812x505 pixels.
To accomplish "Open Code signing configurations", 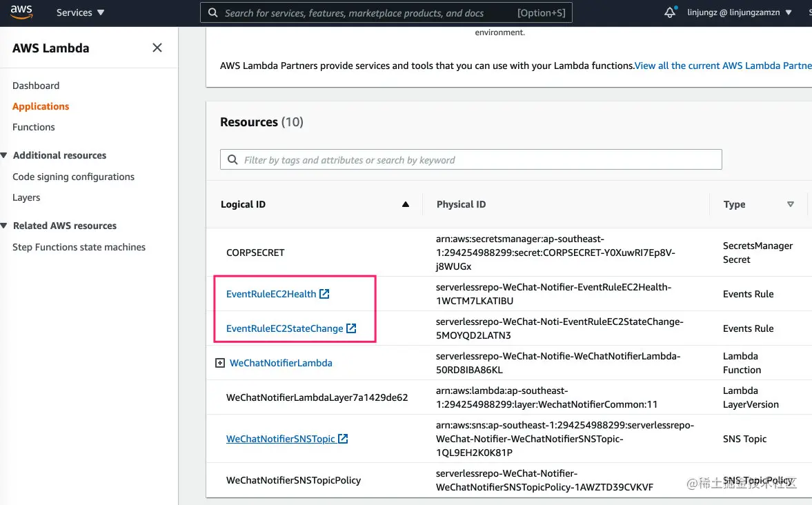I will 74,177.
